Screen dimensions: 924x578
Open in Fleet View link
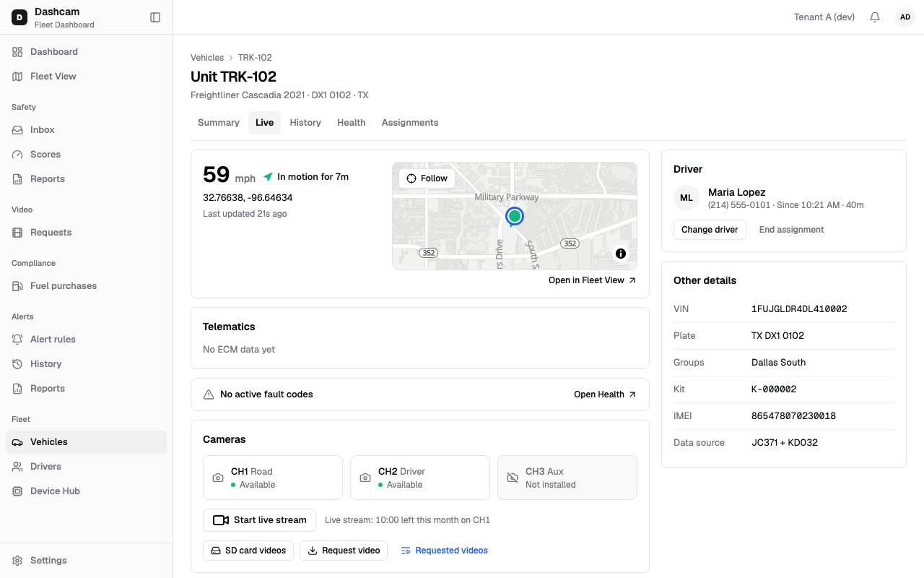593,280
